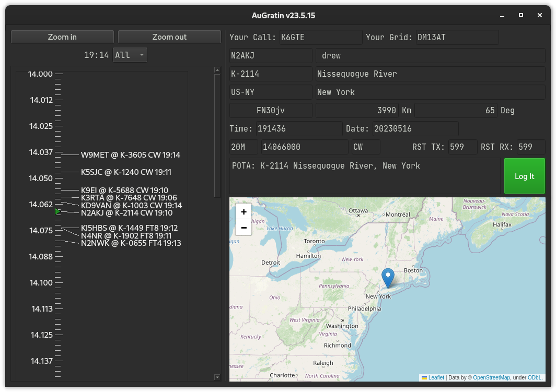Maximize the AuGratin window
The height and width of the screenshot is (392, 556).
[521, 15]
